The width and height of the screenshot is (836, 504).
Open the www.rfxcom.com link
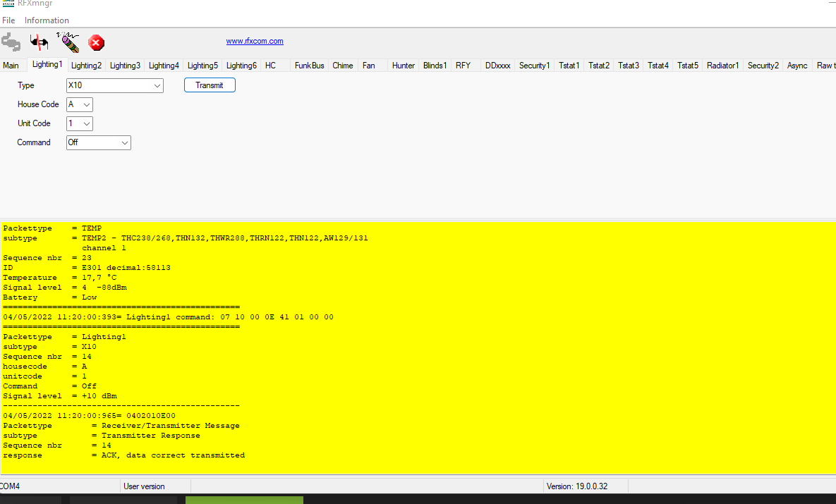254,41
